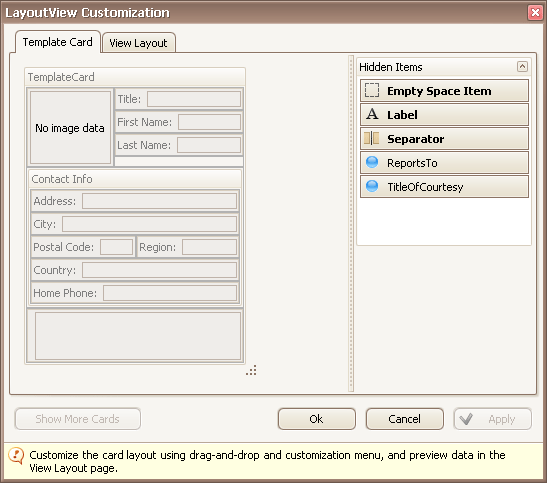Click the Separator item icon
The height and width of the screenshot is (483, 547).
(x=372, y=138)
